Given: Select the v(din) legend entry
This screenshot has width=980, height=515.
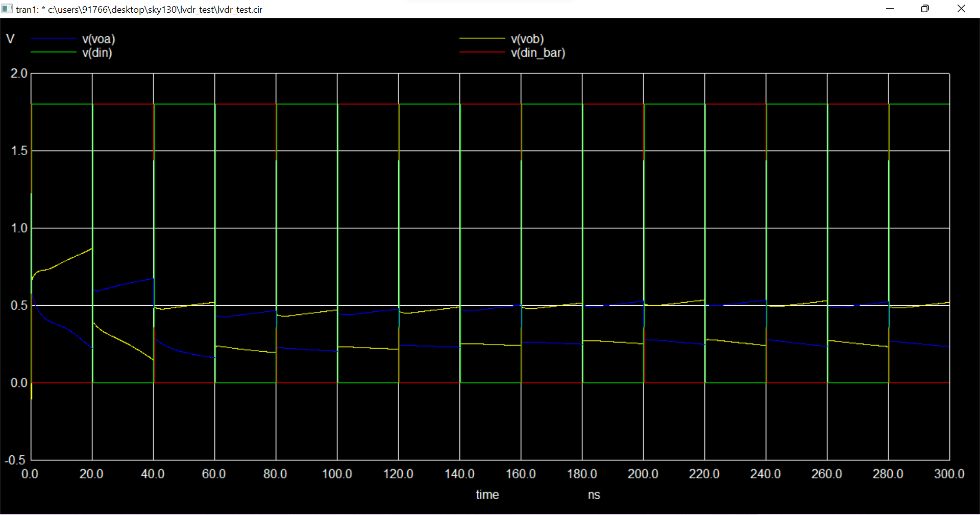Looking at the screenshot, I should pyautogui.click(x=96, y=53).
